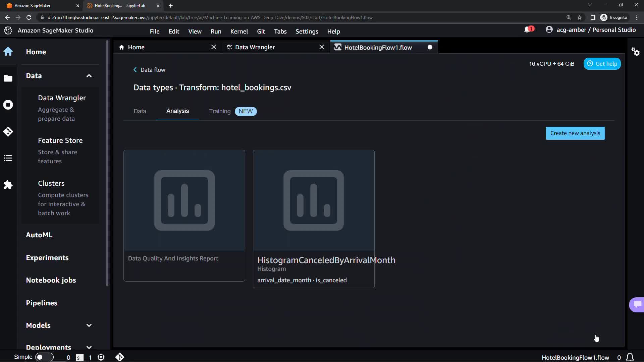Image resolution: width=644 pixels, height=362 pixels.
Task: Open table of contents list icon
Action: pos(8,158)
